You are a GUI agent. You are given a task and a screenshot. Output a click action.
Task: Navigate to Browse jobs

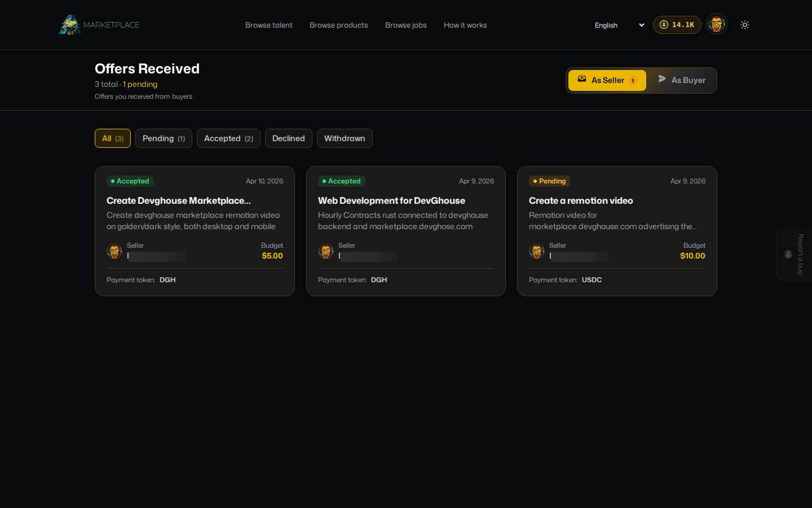[x=406, y=25]
